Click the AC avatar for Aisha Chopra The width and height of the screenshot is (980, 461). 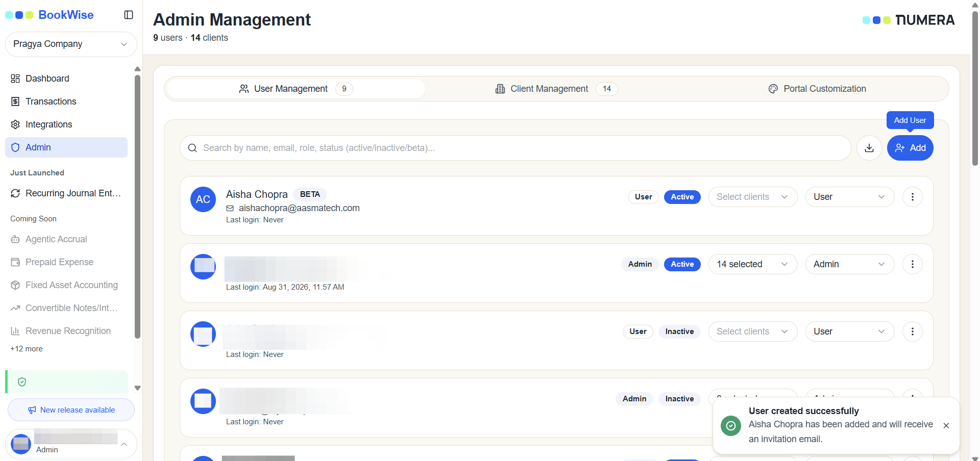pos(203,199)
